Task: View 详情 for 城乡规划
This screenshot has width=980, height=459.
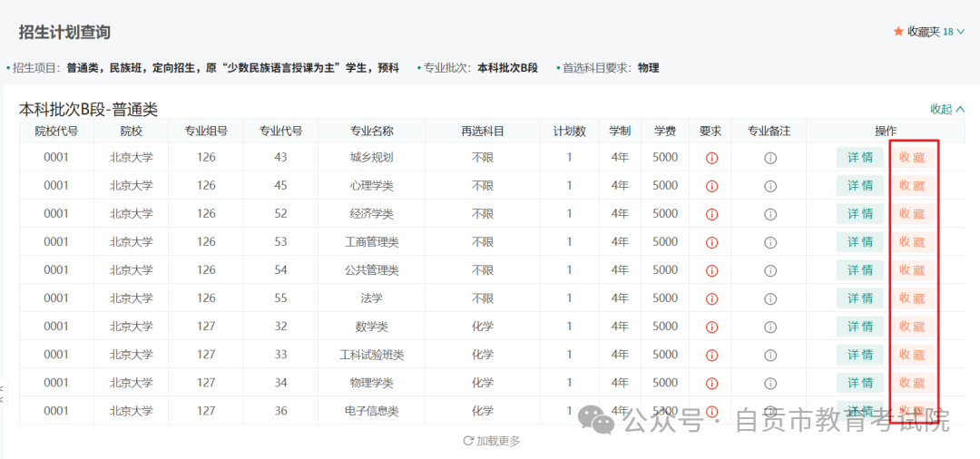Action: [x=860, y=157]
